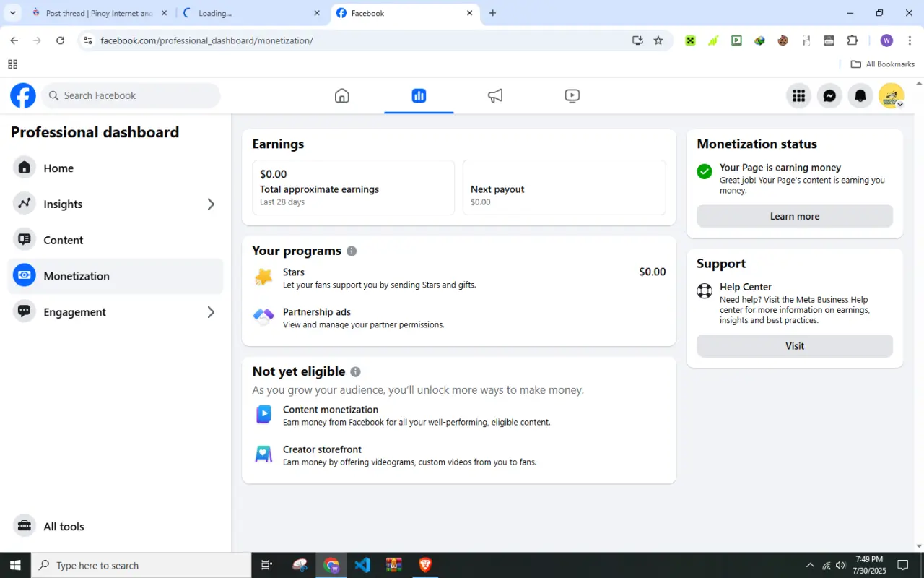
Task: Go back to the previous page
Action: click(x=14, y=40)
